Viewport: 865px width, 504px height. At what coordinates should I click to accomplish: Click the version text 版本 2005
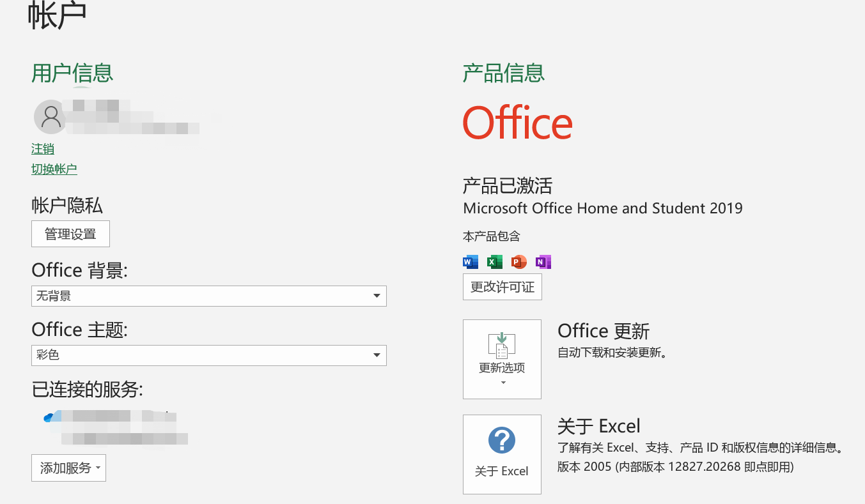pos(676,467)
